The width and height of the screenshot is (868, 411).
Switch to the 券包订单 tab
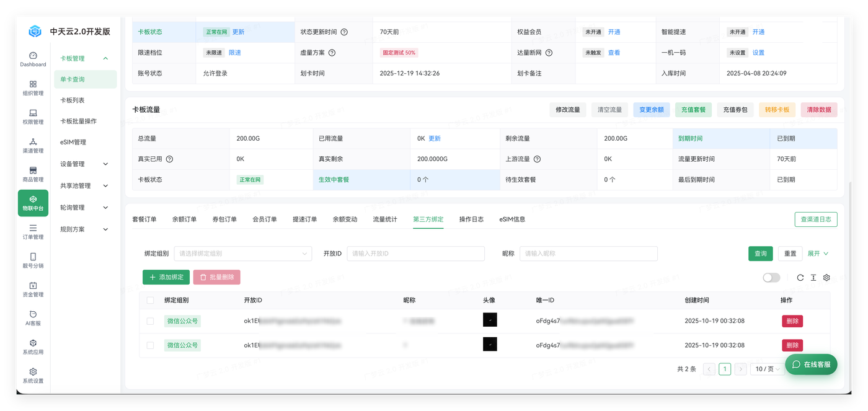pyautogui.click(x=224, y=219)
